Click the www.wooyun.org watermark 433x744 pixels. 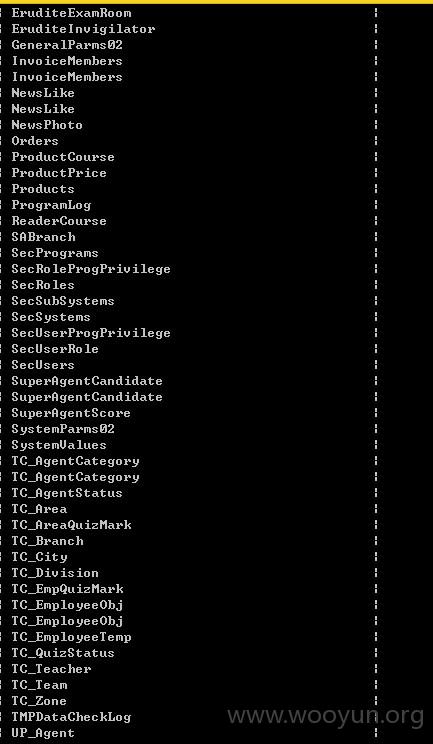(x=325, y=716)
